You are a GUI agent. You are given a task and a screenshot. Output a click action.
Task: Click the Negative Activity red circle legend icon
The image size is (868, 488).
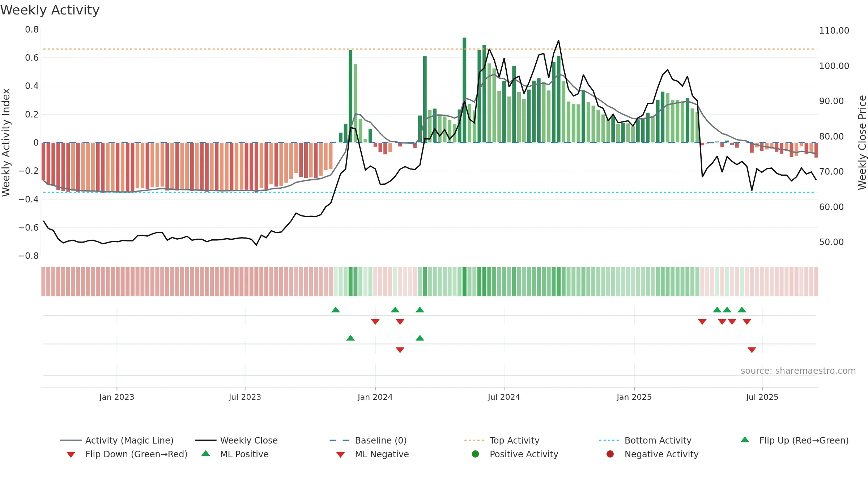pos(610,454)
